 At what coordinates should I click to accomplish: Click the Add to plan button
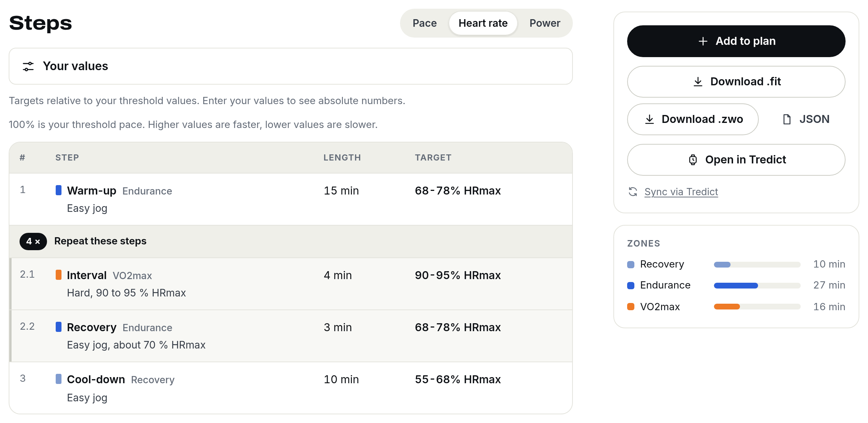click(736, 41)
